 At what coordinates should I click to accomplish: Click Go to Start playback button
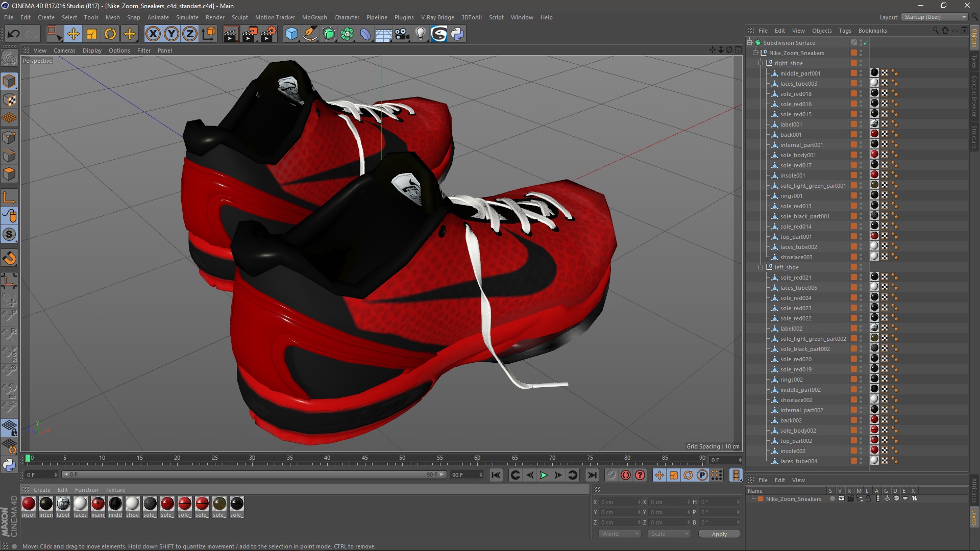click(496, 475)
